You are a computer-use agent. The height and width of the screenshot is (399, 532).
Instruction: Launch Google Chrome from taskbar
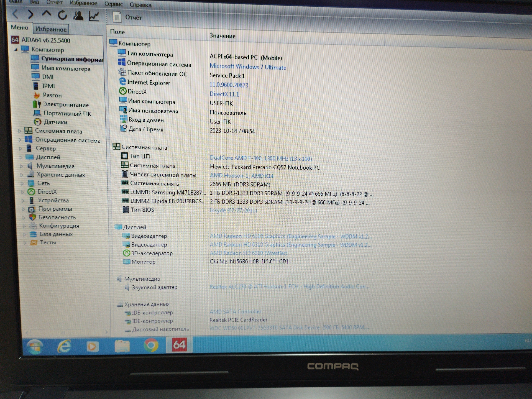151,345
